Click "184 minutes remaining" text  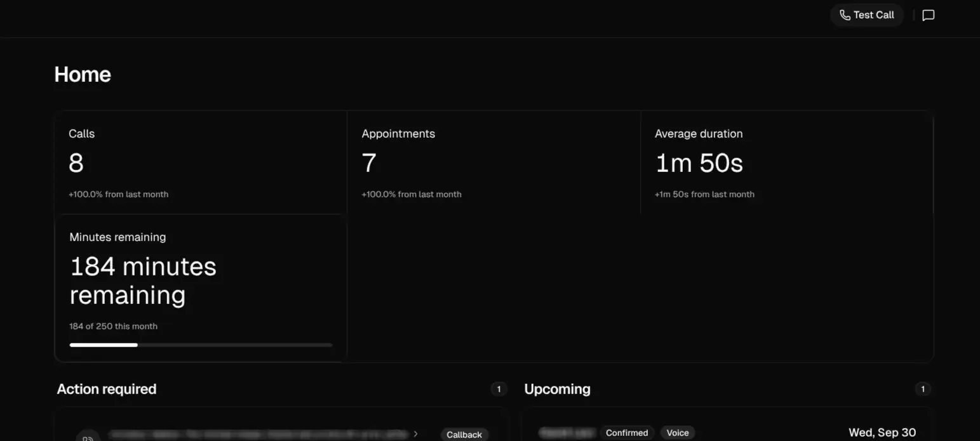click(143, 280)
